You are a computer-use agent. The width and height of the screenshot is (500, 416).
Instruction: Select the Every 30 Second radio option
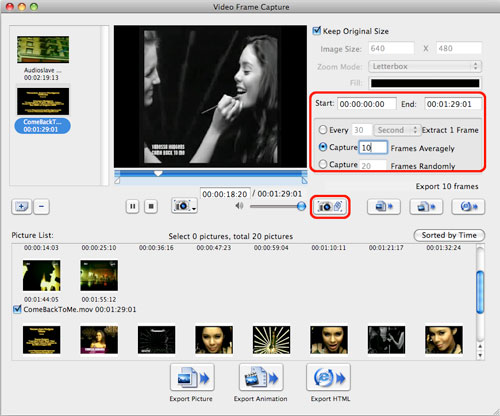click(323, 130)
